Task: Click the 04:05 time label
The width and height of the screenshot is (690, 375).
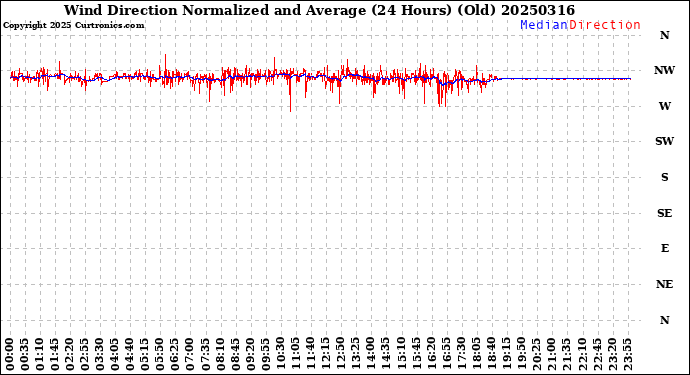Action: pos(115,355)
